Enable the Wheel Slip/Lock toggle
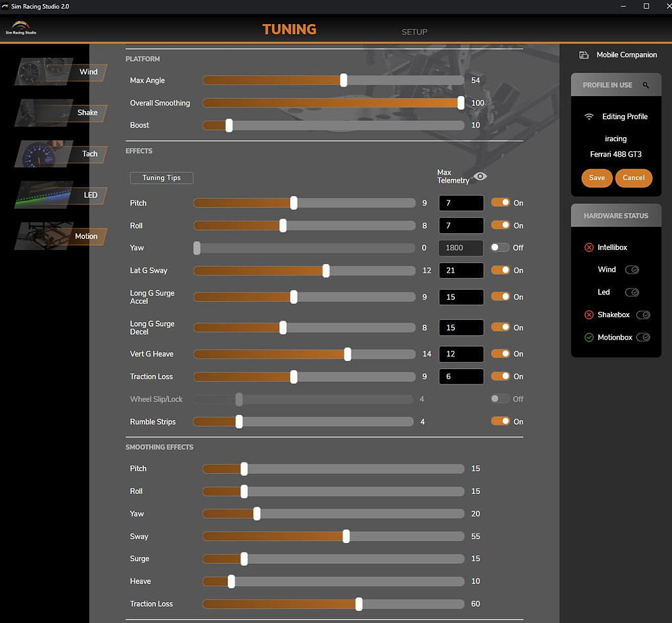The width and height of the screenshot is (672, 623). [500, 399]
